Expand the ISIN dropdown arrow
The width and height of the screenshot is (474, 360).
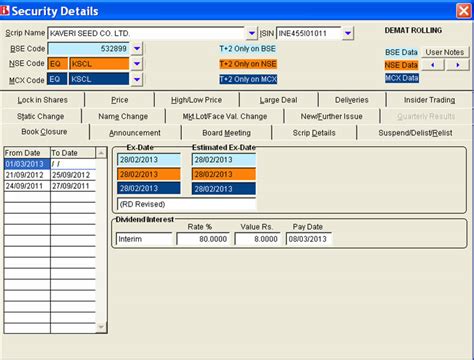point(348,33)
